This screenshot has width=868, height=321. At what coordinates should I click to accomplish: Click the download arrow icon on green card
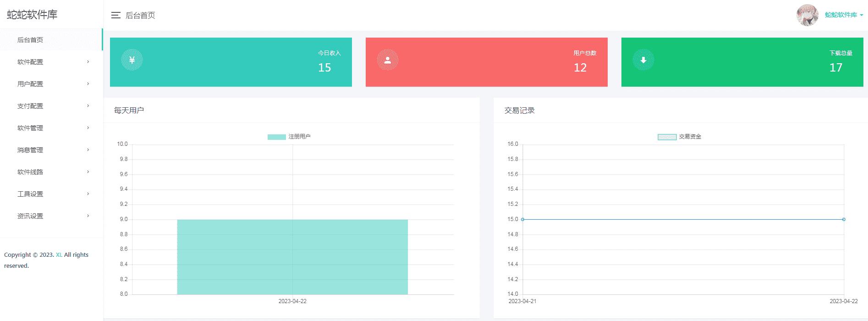(x=643, y=60)
